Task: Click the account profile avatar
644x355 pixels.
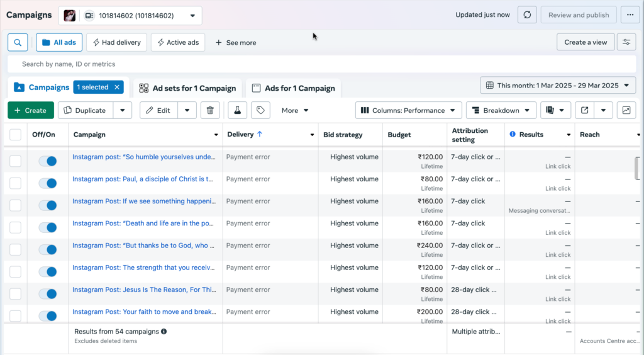Action: click(x=69, y=16)
